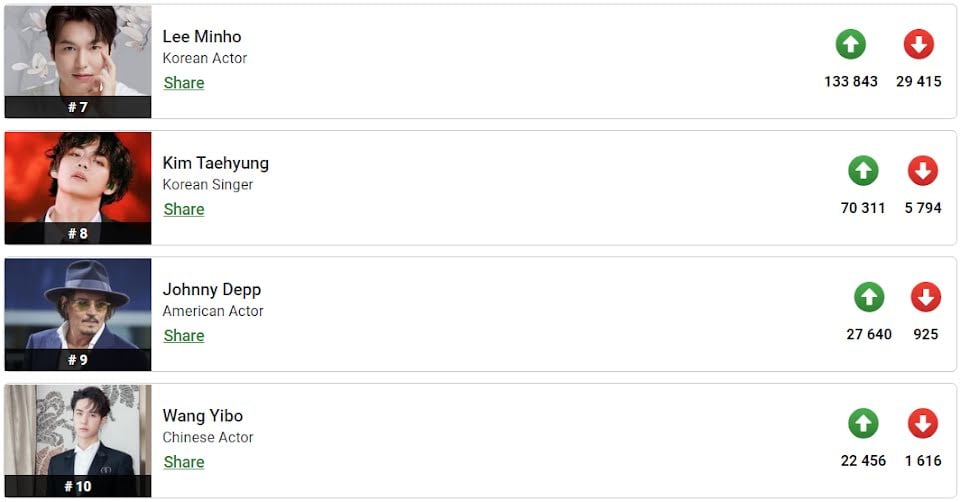
Task: Share Wang Yibo's entry
Action: (x=184, y=462)
